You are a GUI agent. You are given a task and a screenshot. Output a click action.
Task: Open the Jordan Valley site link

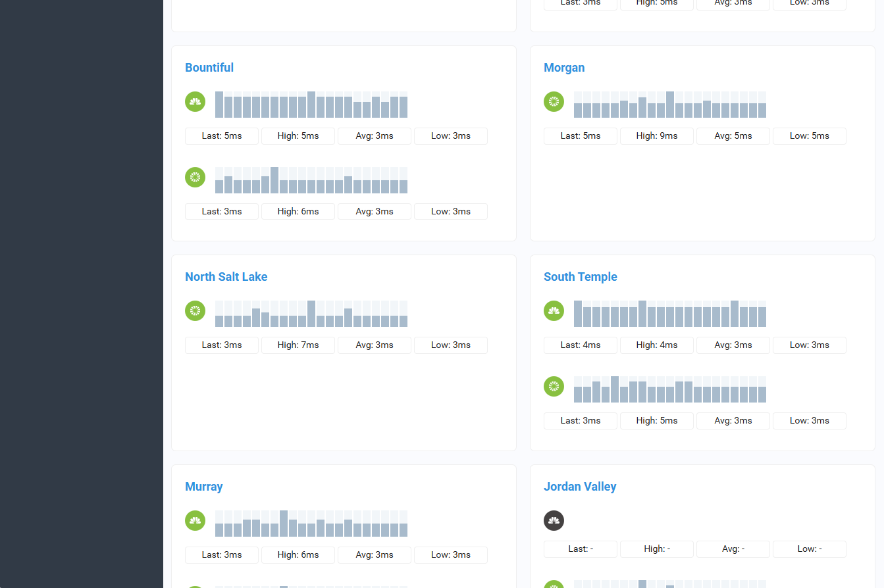click(580, 487)
